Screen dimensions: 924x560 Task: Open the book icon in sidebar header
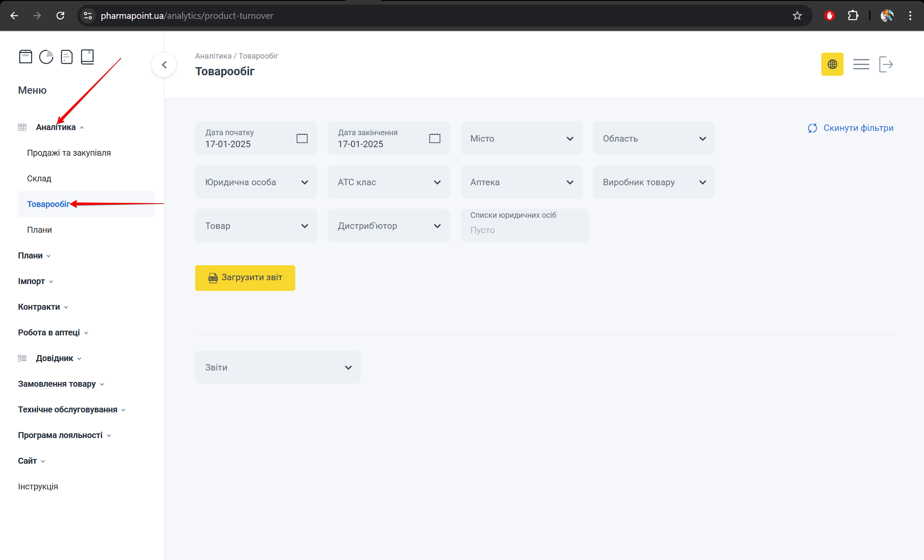87,56
